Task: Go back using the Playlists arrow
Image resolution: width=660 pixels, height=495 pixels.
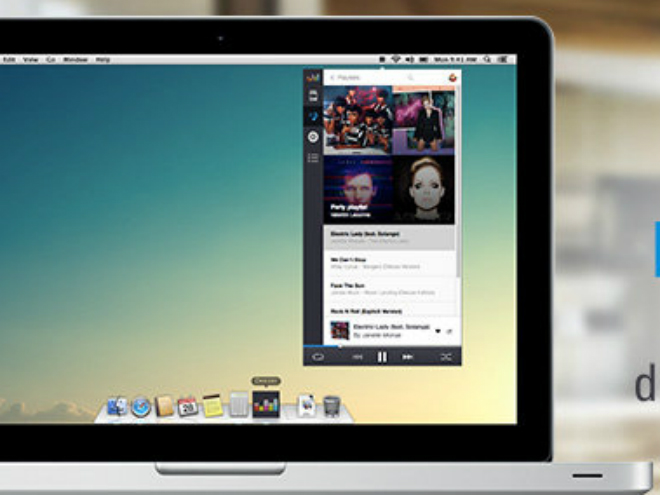Action: [x=331, y=77]
